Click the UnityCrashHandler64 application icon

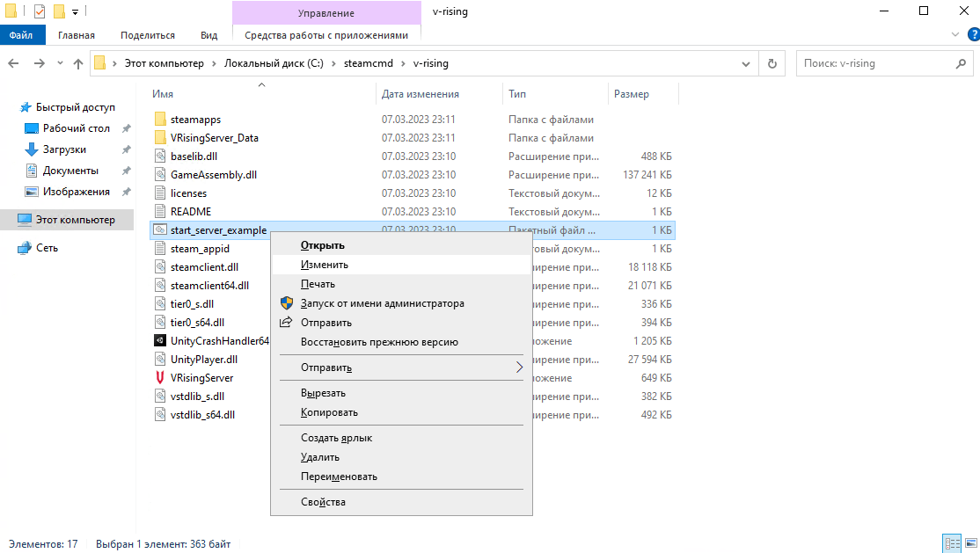159,341
